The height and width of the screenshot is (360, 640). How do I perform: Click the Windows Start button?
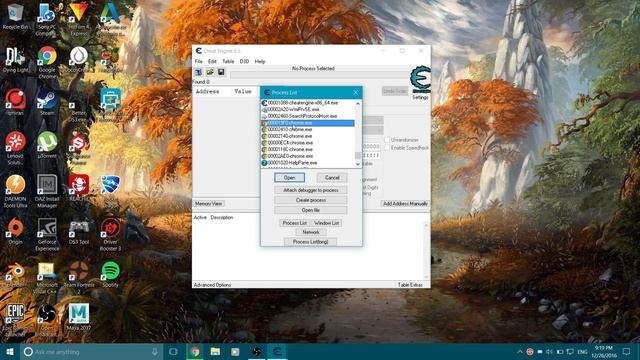10,351
